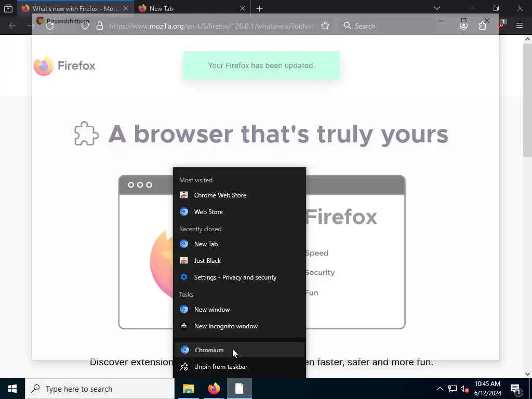Screen dimensions: 532x399
Task: Go back with the back arrow
Action: tap(12, 26)
